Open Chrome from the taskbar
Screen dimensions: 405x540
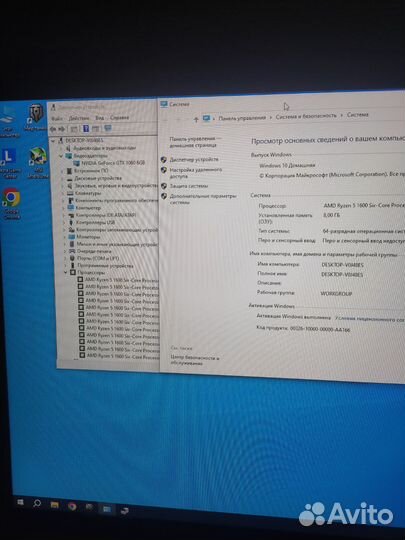pos(72,506)
